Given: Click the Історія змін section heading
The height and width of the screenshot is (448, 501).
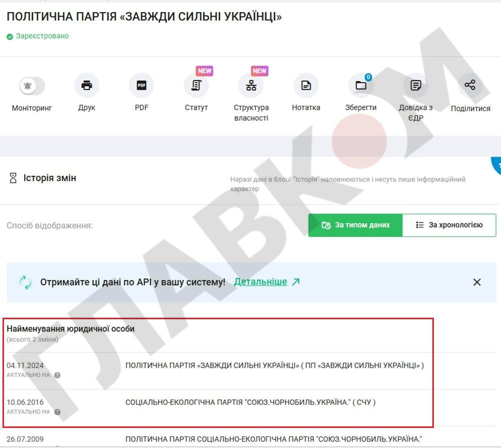Looking at the screenshot, I should (x=50, y=178).
